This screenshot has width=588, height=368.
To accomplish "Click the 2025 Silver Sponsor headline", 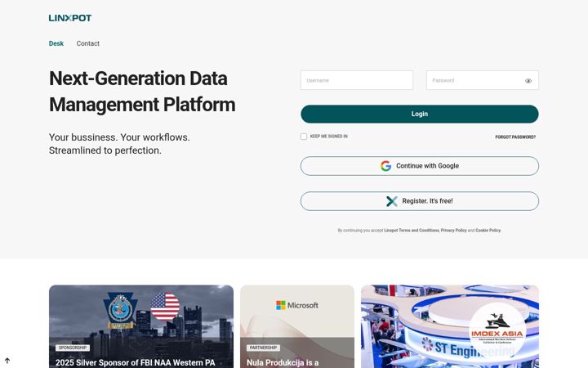I will (x=136, y=363).
